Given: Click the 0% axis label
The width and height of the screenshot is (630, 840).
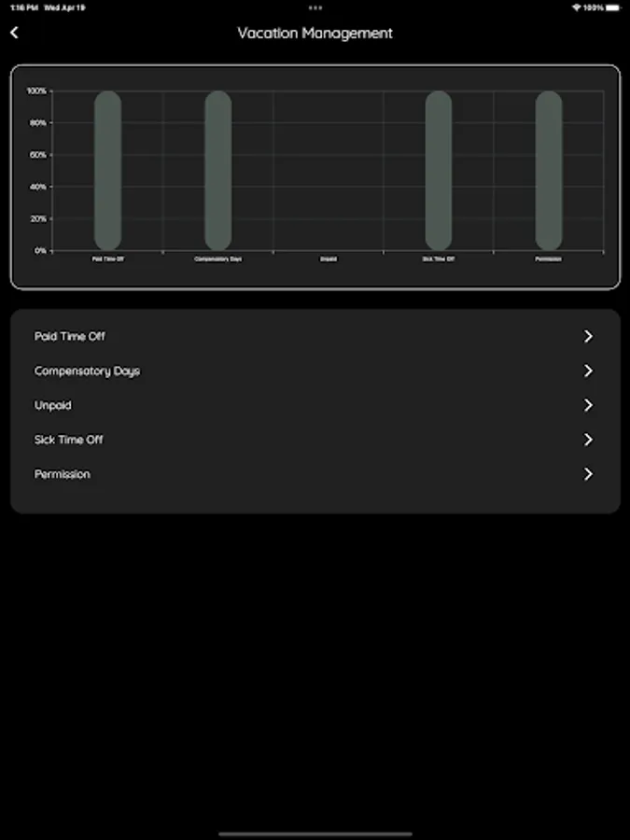Looking at the screenshot, I should (x=41, y=250).
